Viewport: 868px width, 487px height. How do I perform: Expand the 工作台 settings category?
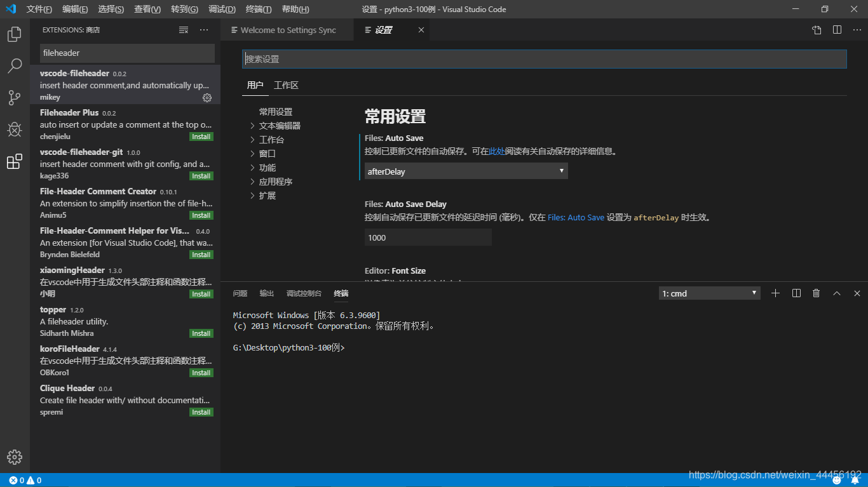pos(268,140)
